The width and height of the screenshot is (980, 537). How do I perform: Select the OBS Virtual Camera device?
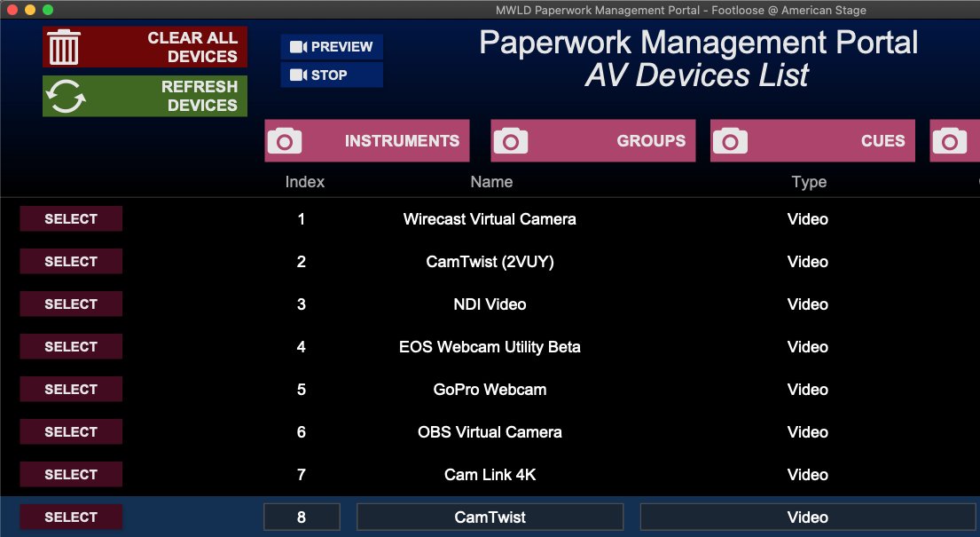[71, 432]
